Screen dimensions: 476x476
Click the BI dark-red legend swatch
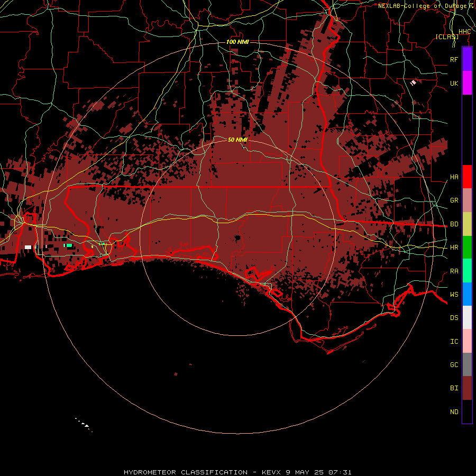pyautogui.click(x=467, y=388)
